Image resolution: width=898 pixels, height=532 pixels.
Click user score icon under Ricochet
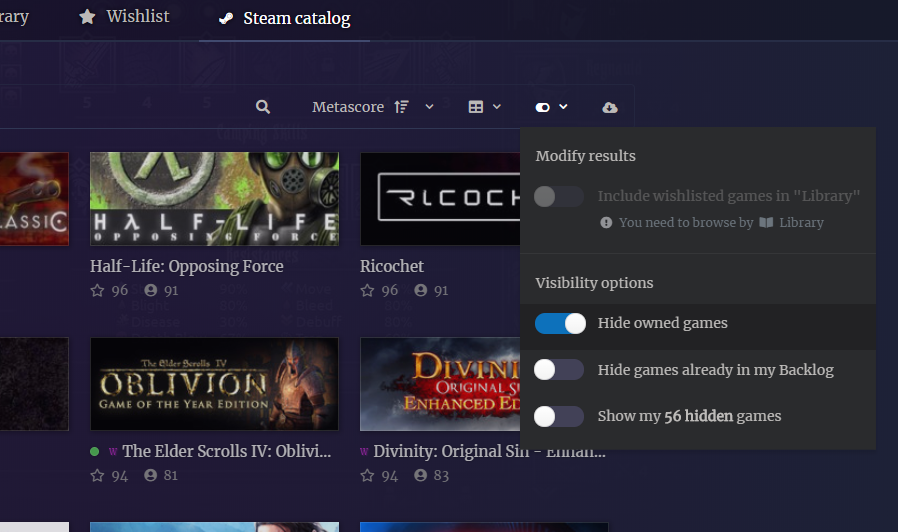click(420, 290)
